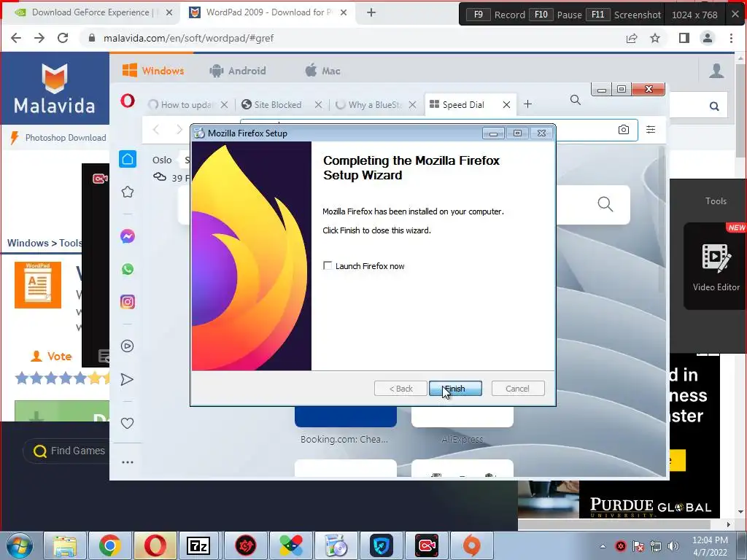Open My Flow arrow in Opera sidebar
The image size is (747, 560).
point(127,379)
